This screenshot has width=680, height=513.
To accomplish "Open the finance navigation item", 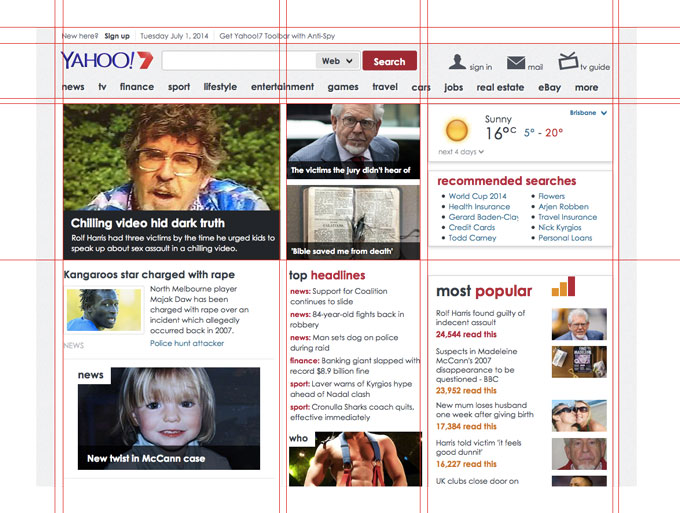I will 137,87.
